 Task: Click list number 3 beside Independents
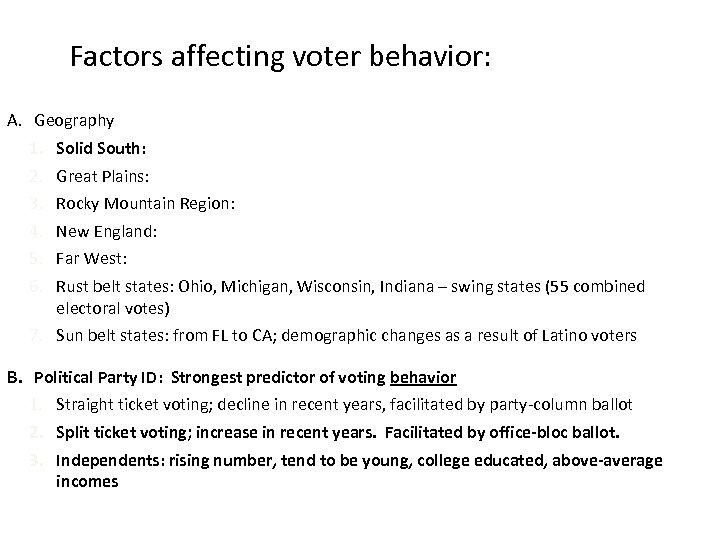[x=34, y=460]
